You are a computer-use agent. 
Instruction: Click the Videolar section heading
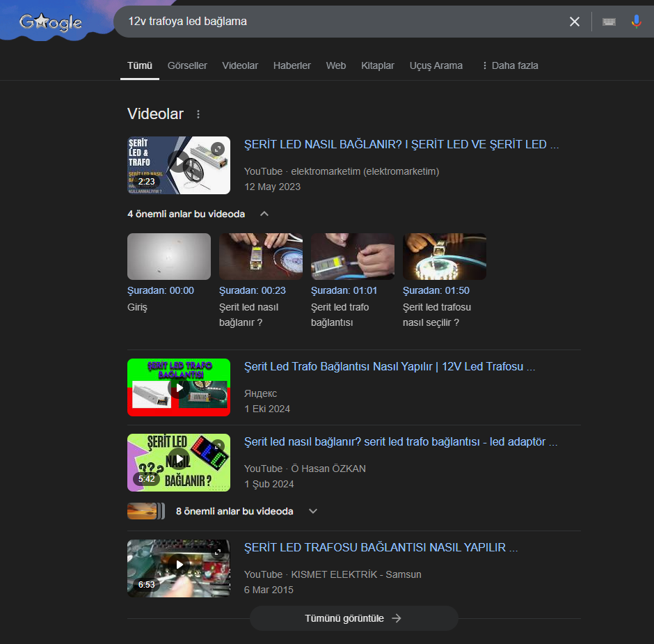[x=155, y=114]
